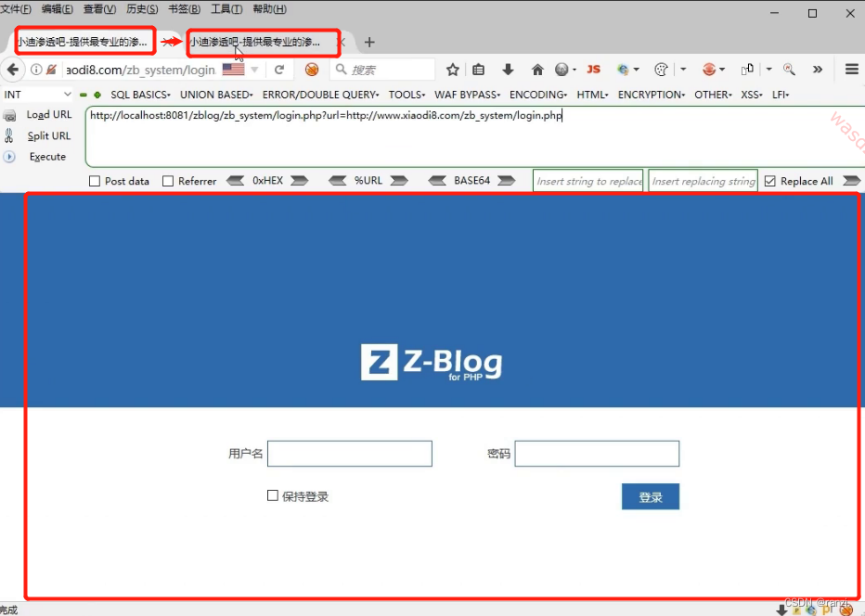
Task: Toggle JavaScript with the red JS icon
Action: click(594, 70)
